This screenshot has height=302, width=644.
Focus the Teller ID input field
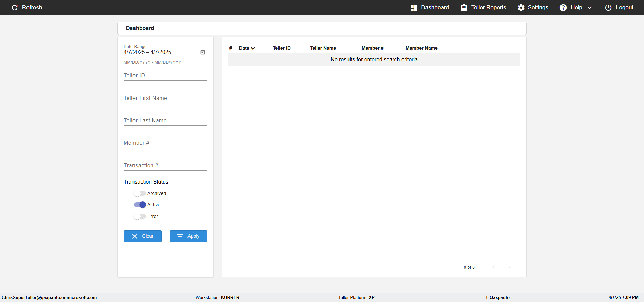[x=165, y=76]
